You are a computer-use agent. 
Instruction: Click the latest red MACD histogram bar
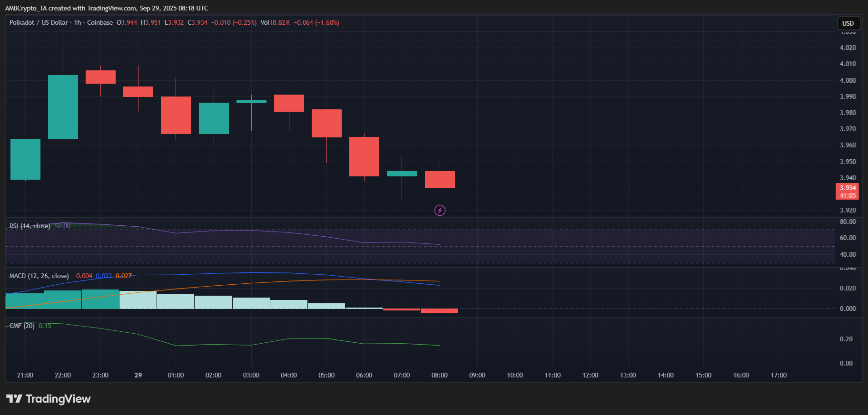coord(439,311)
